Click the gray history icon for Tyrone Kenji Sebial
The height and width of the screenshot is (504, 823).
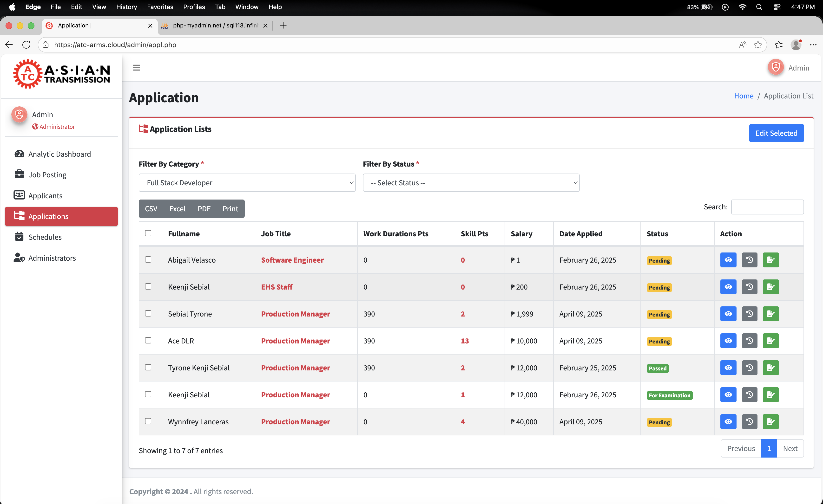tap(750, 368)
